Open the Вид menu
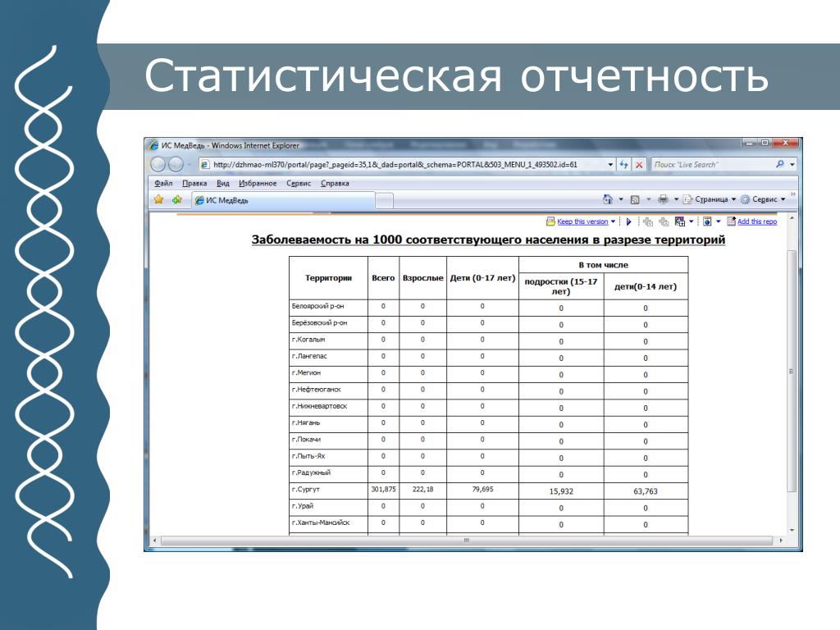This screenshot has width=840, height=630. point(223,183)
